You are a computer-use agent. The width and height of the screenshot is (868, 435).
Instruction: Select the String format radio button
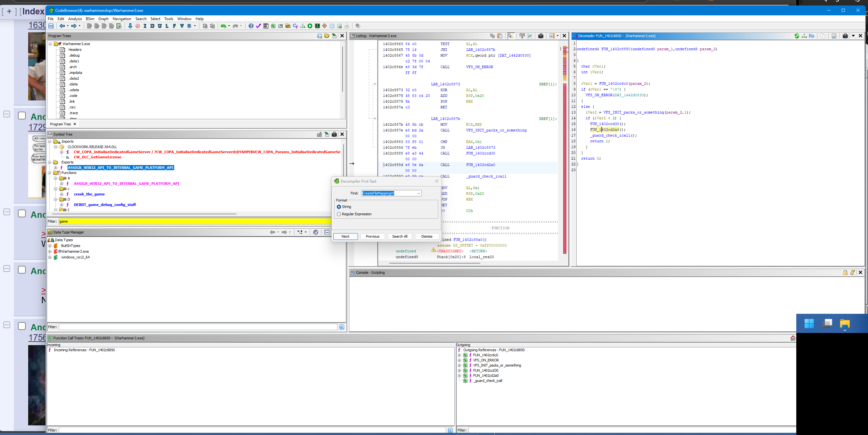click(339, 207)
